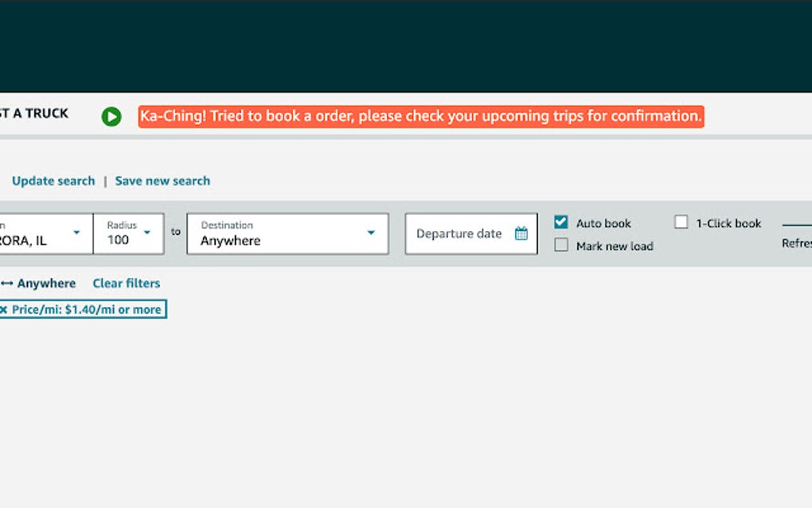The image size is (812, 508).
Task: Adjust the Refresh slider line
Action: [x=797, y=225]
